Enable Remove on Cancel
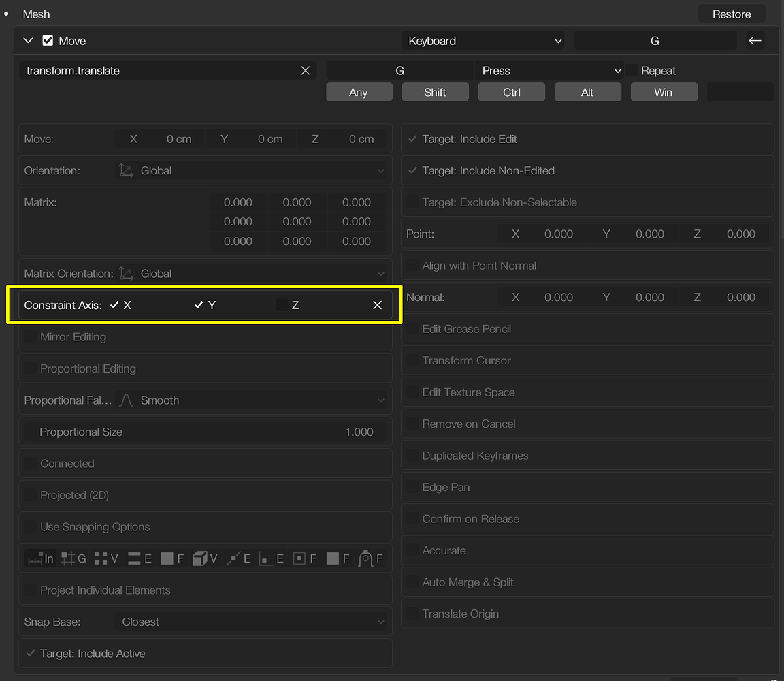This screenshot has width=784, height=681. (x=412, y=424)
